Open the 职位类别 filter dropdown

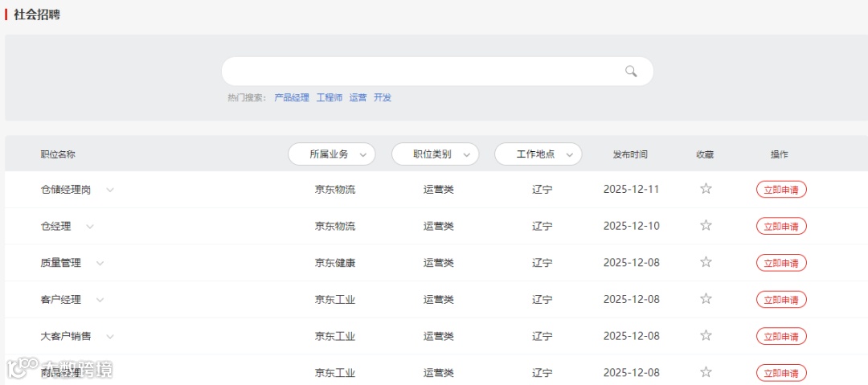pyautogui.click(x=435, y=154)
